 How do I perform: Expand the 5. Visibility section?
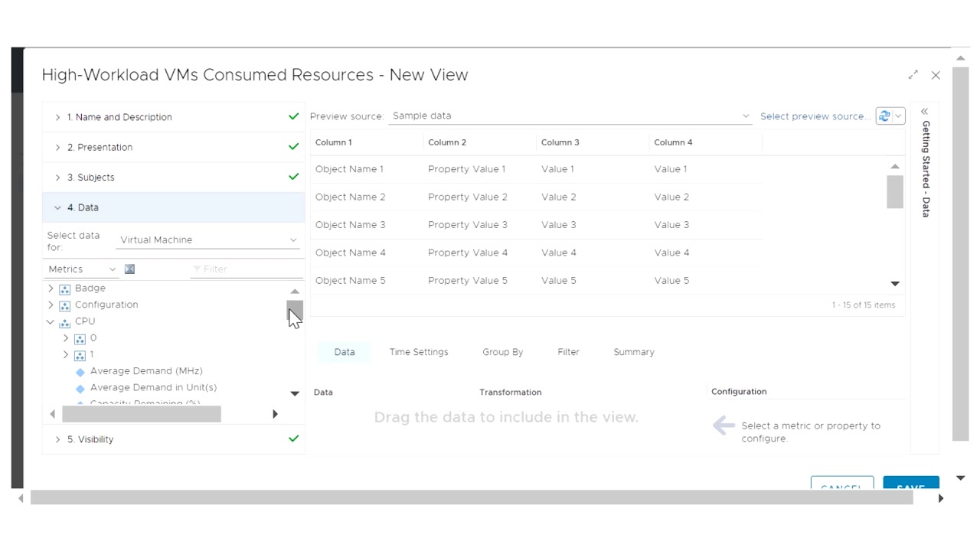[x=90, y=439]
